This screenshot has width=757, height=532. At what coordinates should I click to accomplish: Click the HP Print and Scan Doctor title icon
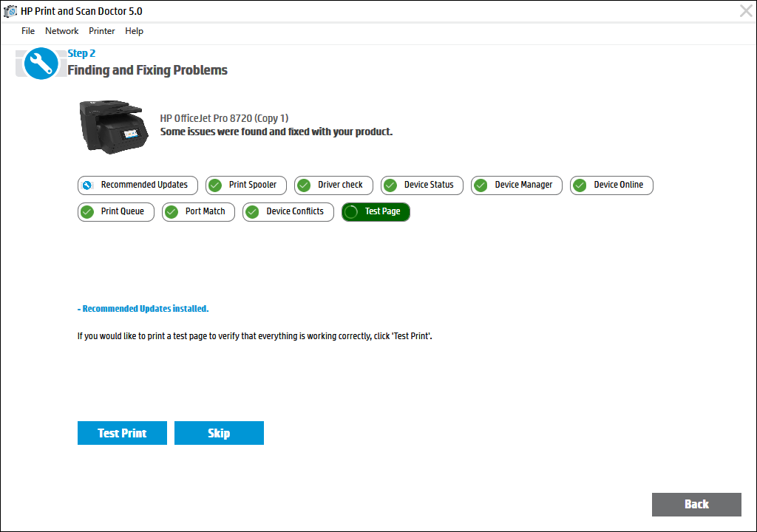click(10, 10)
